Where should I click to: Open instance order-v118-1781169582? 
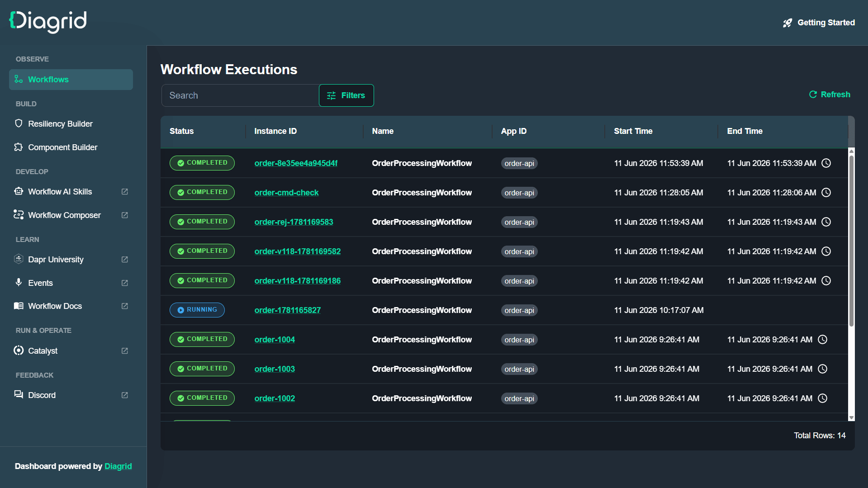coord(297,251)
